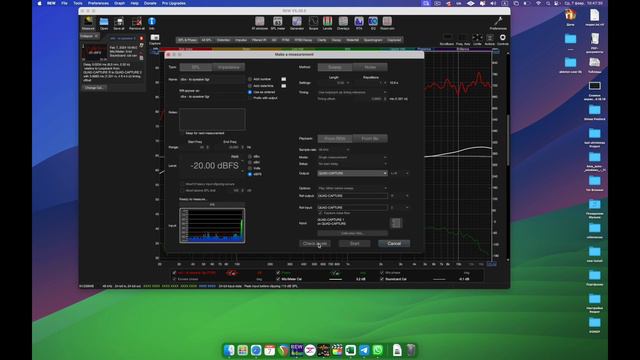640x360 pixels.
Task: Enable the Prefix with output checkbox
Action: (x=250, y=98)
